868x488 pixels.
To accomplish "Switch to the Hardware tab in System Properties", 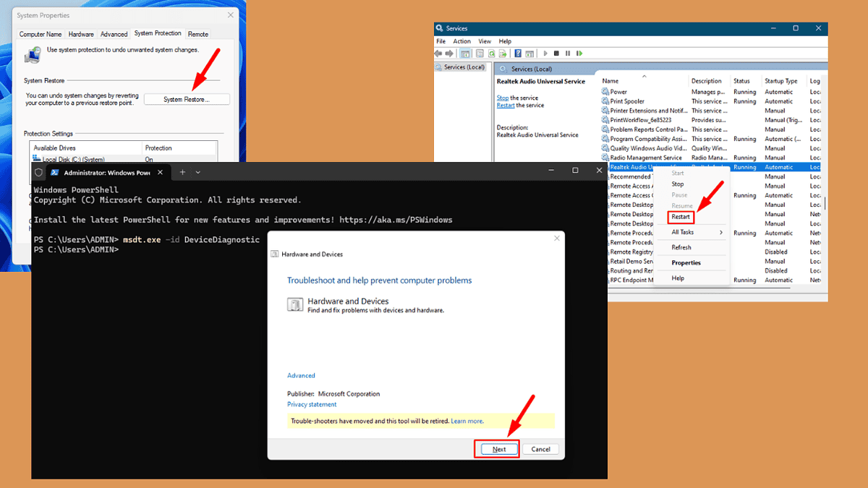I will pos(80,33).
